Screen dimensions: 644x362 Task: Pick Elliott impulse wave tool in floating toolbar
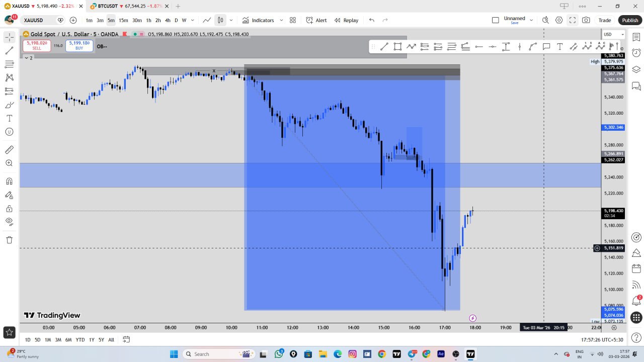click(x=587, y=47)
